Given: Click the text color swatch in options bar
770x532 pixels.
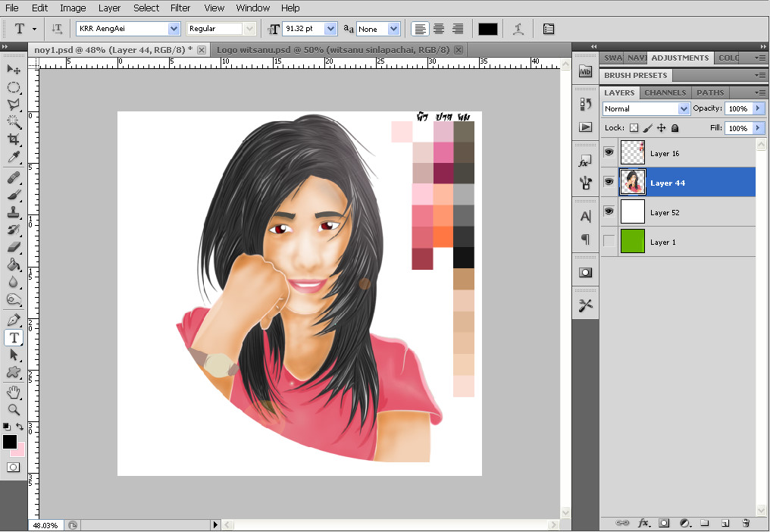Looking at the screenshot, I should pos(487,29).
